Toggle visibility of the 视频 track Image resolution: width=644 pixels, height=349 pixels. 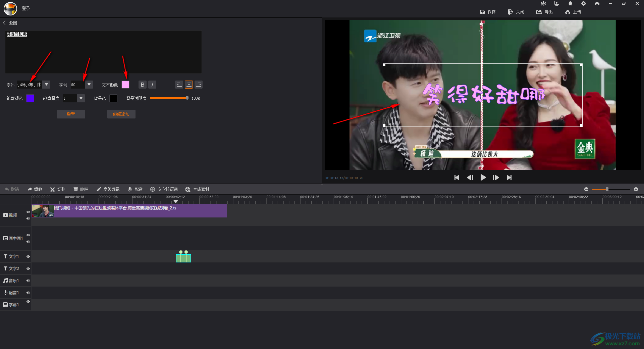[x=28, y=212]
